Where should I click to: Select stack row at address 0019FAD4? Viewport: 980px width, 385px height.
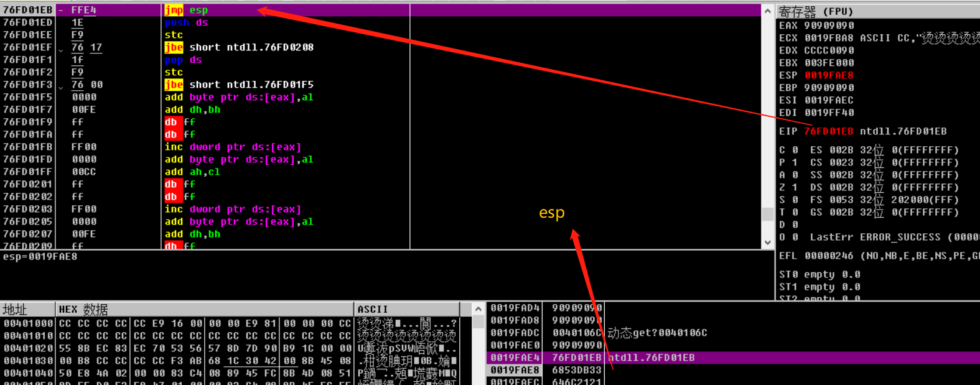(x=733, y=308)
